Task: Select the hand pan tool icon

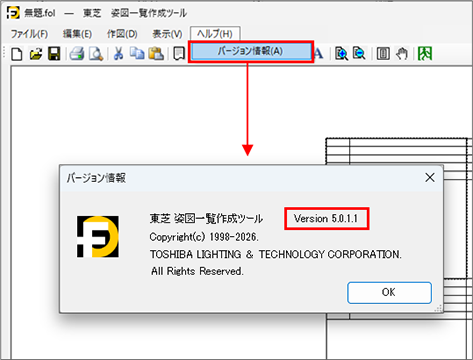Action: [x=402, y=54]
